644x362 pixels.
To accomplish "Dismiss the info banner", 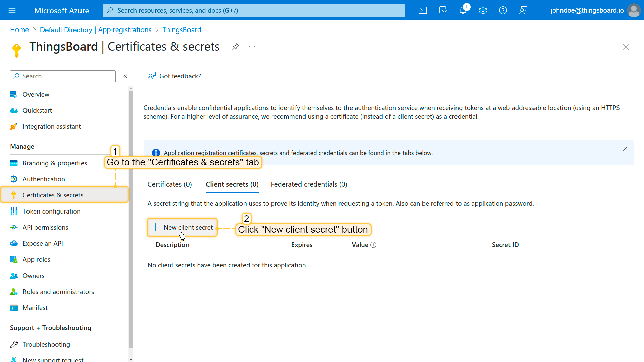I will 625,149.
